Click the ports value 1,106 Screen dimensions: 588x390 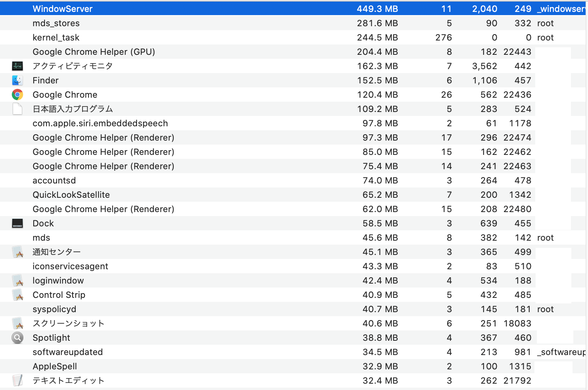[485, 80]
